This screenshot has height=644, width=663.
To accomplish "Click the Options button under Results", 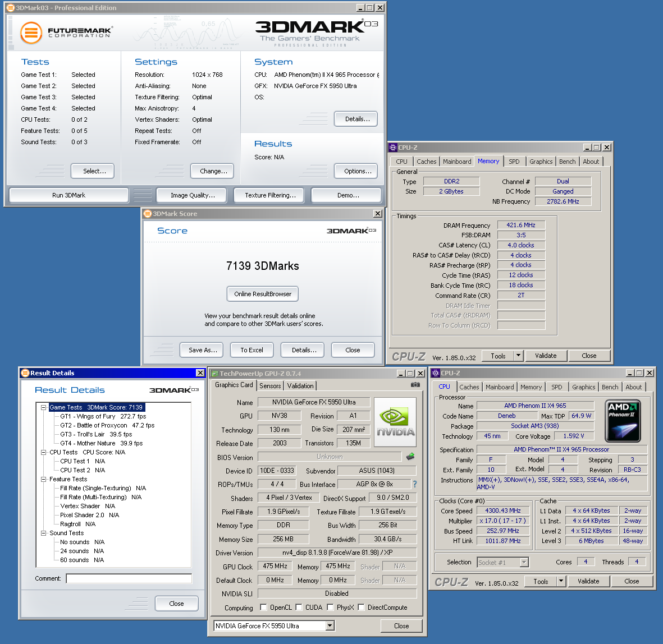I will coord(355,171).
